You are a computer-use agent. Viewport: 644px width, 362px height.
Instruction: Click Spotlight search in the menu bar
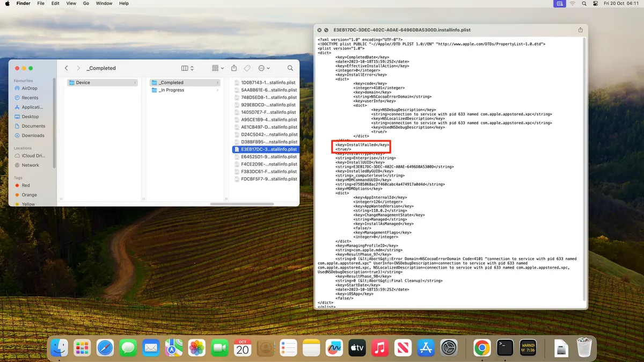[x=584, y=4]
